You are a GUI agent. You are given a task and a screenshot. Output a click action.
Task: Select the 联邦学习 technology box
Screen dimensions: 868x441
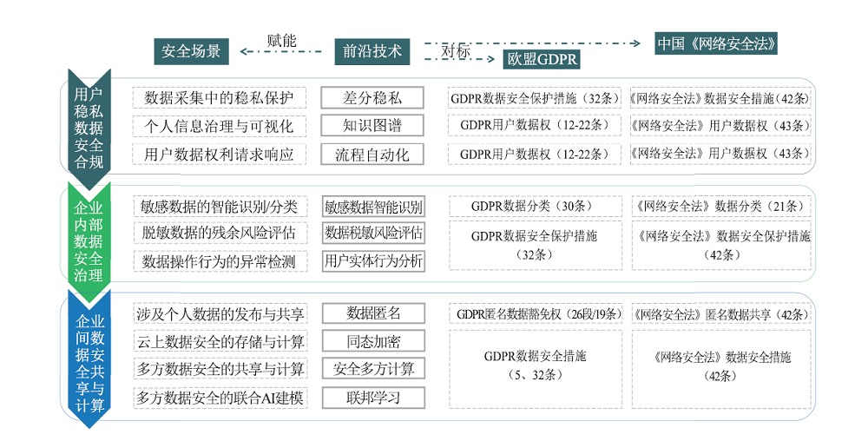click(x=373, y=398)
